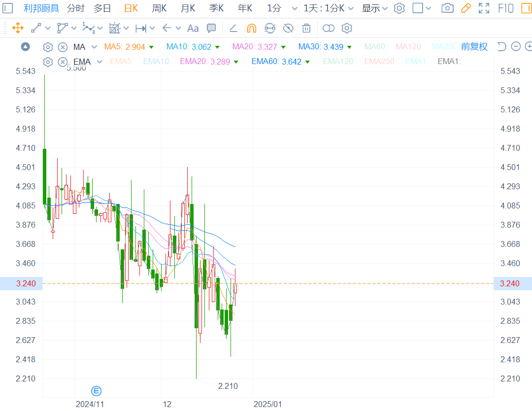Toggle the orange drawing pencil tool
Viewport: 532px width, 411px height.
tap(466, 8)
